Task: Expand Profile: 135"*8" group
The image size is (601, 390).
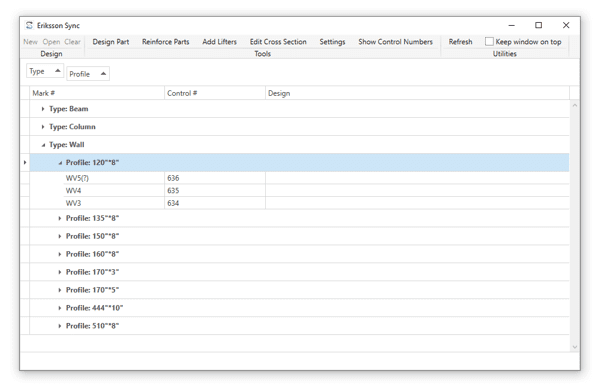Action: click(60, 218)
